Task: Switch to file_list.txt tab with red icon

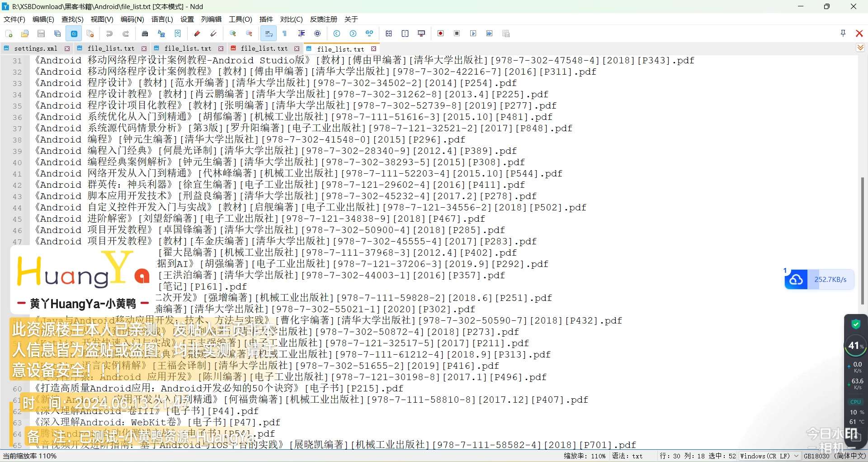Action: 264,48
